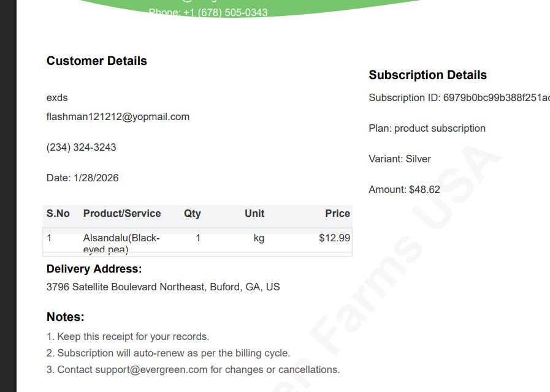Click the flashman121212@yopmail.com email address

coord(118,116)
